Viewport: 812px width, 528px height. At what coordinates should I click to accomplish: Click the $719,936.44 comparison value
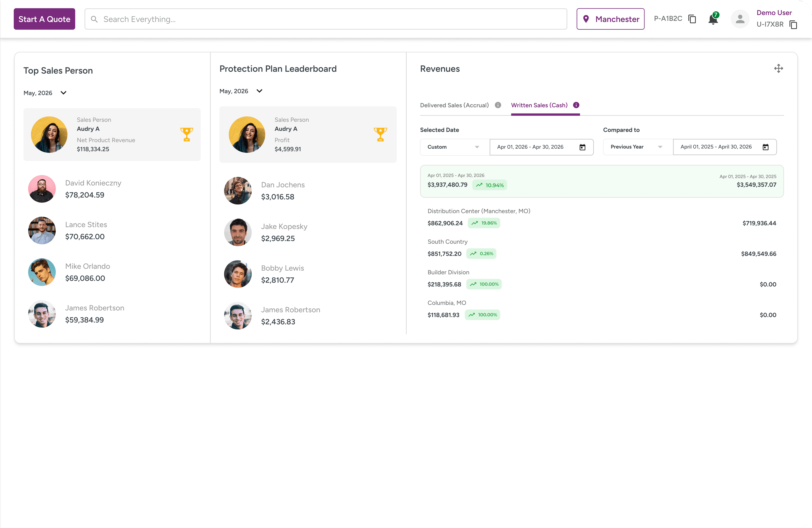click(x=759, y=223)
